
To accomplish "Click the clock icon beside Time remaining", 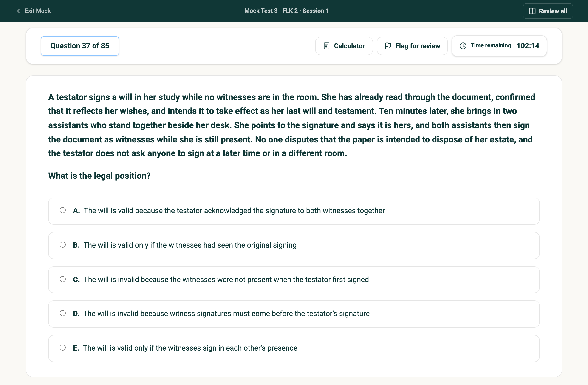I will pos(463,46).
